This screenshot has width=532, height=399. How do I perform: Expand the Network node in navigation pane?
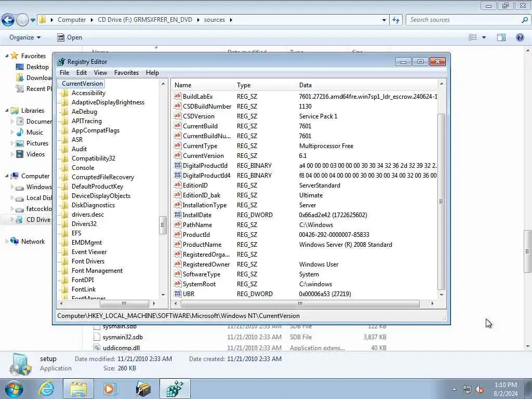pyautogui.click(x=7, y=241)
